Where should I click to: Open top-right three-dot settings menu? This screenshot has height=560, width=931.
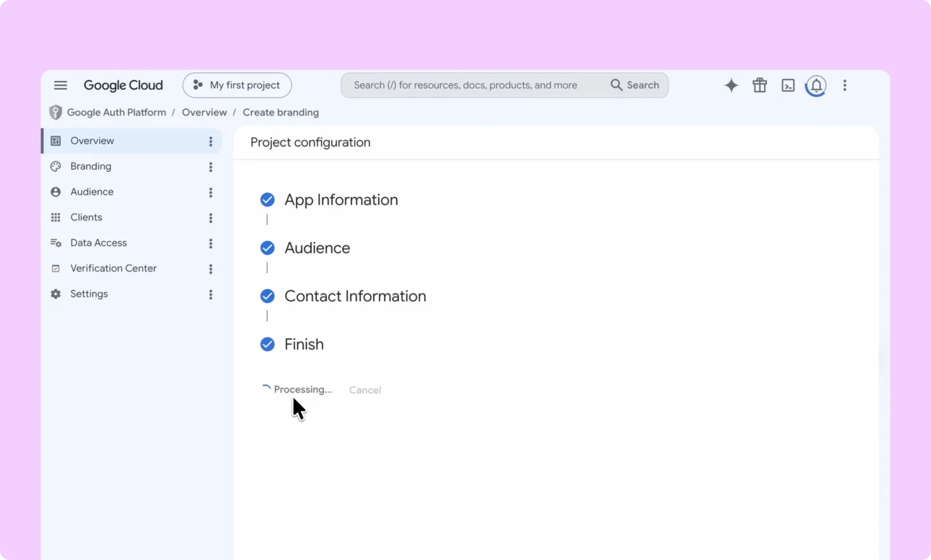[845, 85]
